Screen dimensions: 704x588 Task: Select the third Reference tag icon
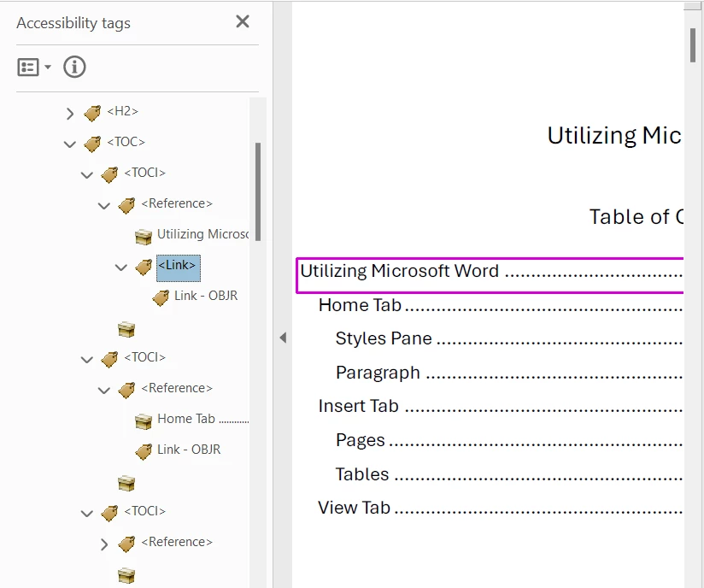(126, 544)
